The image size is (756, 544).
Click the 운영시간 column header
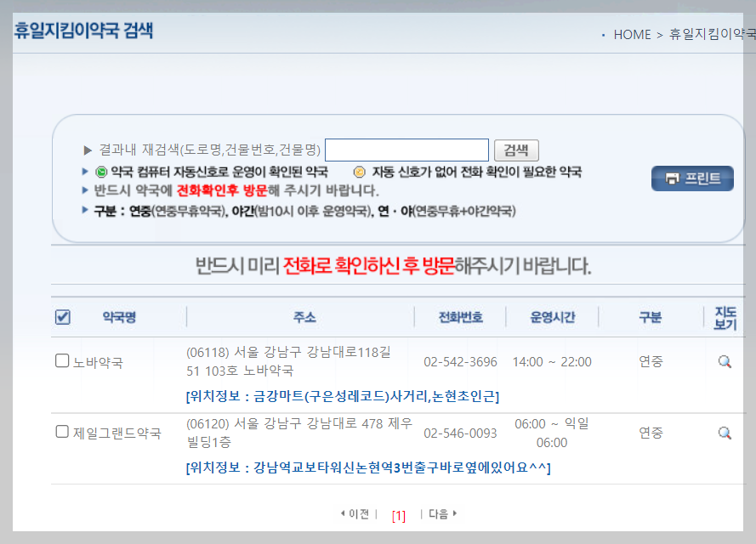(x=553, y=317)
